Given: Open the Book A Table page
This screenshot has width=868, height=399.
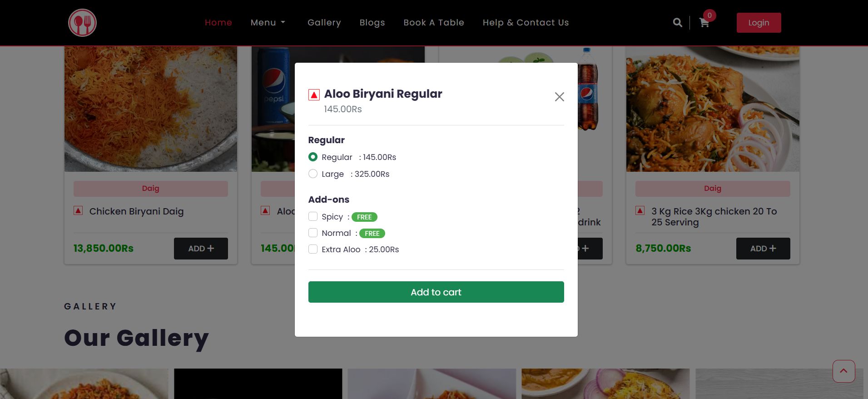Looking at the screenshot, I should tap(434, 23).
